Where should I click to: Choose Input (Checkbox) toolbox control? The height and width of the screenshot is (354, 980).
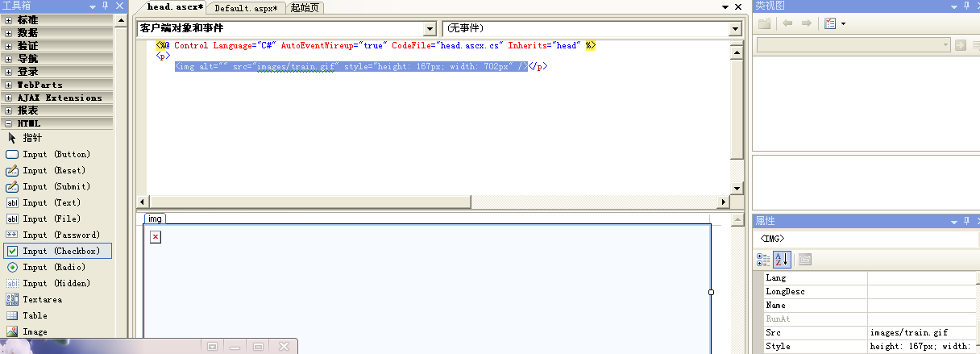coord(57,251)
